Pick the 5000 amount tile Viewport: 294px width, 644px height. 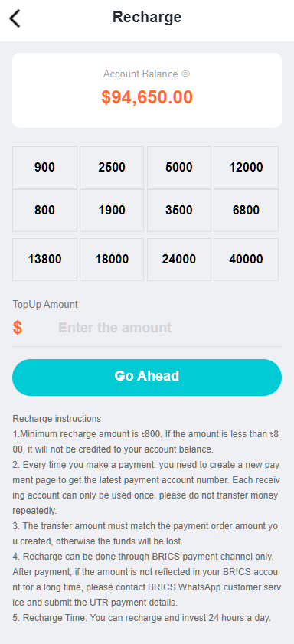(x=179, y=168)
